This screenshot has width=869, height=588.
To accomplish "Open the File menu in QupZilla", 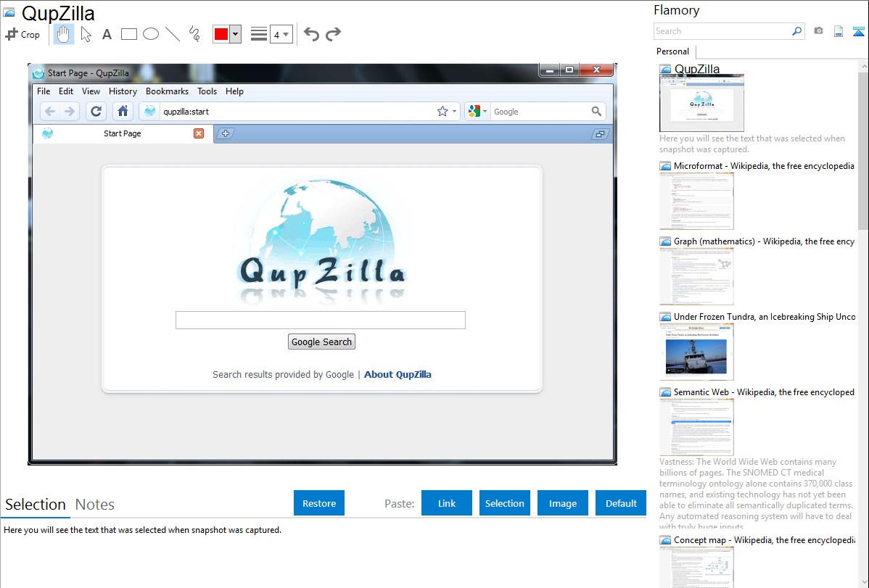I will coord(44,91).
